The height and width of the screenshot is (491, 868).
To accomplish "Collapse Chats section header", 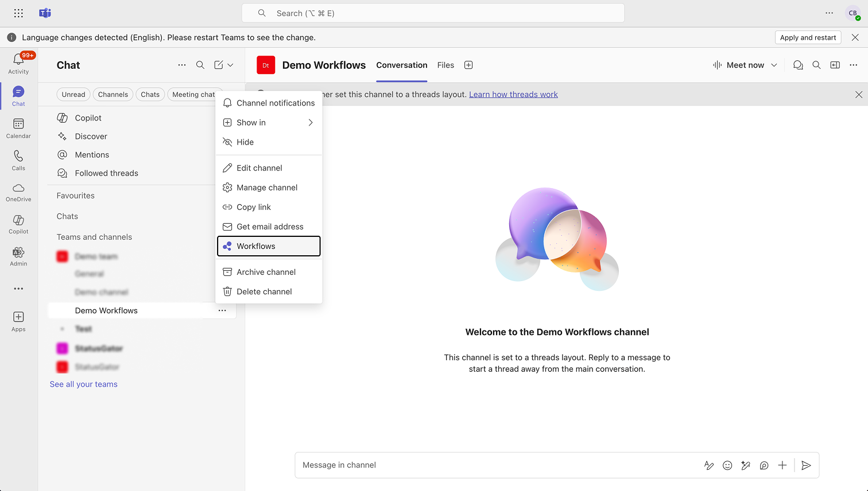I will pos(67,216).
